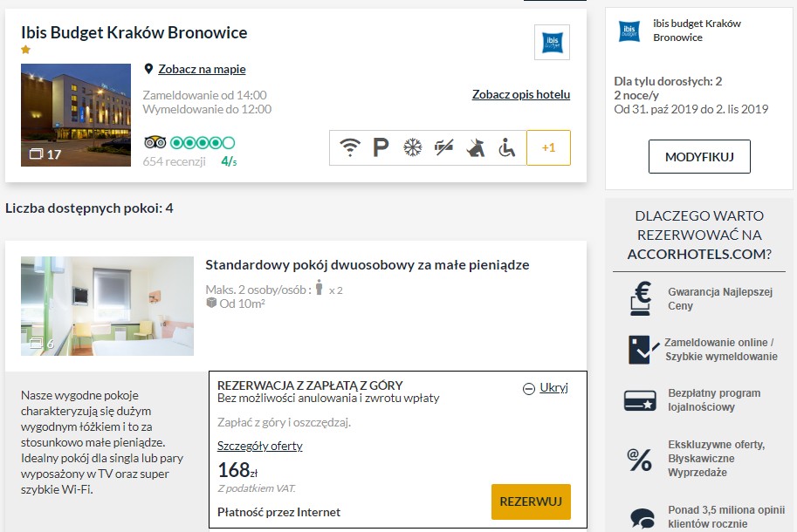Click the map pin icon
The width and height of the screenshot is (797, 532).
148,69
